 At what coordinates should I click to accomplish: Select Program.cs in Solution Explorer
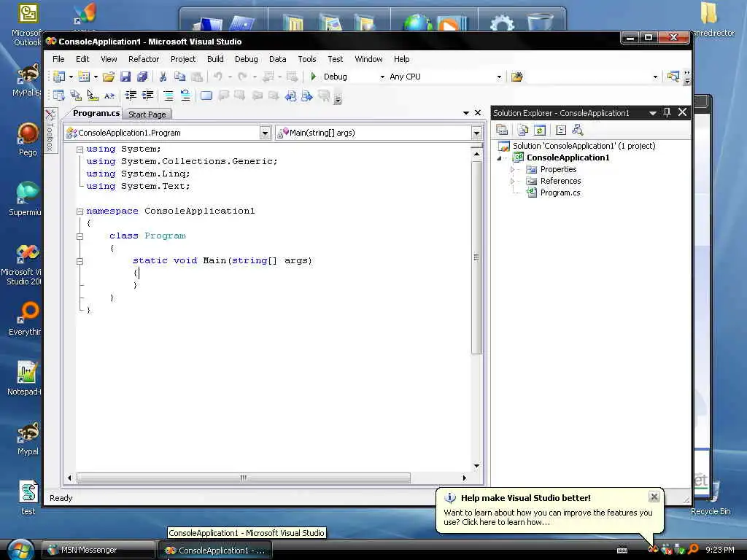560,192
